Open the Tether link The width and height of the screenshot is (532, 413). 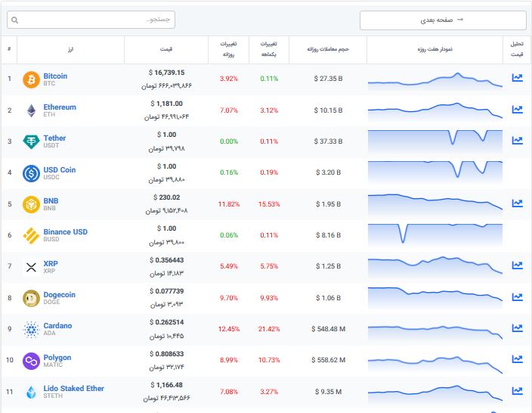pos(54,138)
